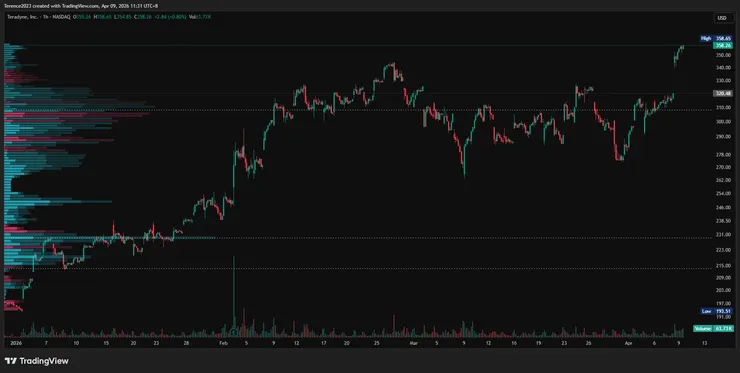Click the 231.00 price axis label
Viewport: 740px width, 373px height.
723,234
